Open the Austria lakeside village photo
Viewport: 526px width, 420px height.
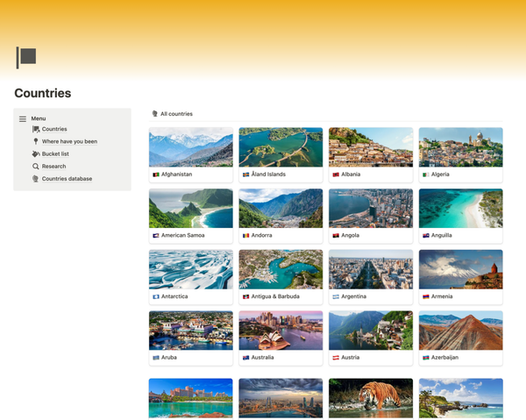pyautogui.click(x=371, y=330)
